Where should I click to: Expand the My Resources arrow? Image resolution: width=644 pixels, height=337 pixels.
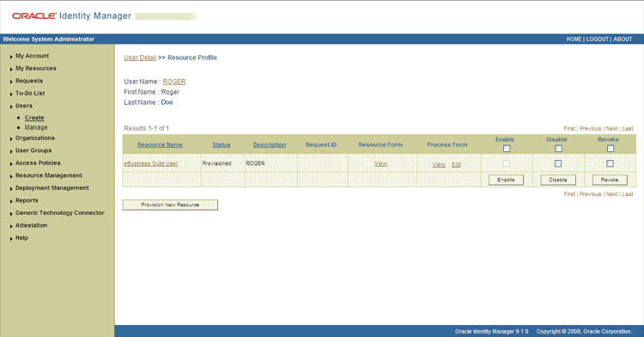pos(11,69)
